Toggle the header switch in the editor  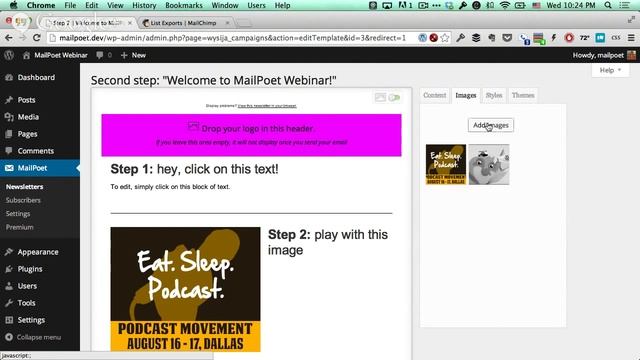click(394, 98)
